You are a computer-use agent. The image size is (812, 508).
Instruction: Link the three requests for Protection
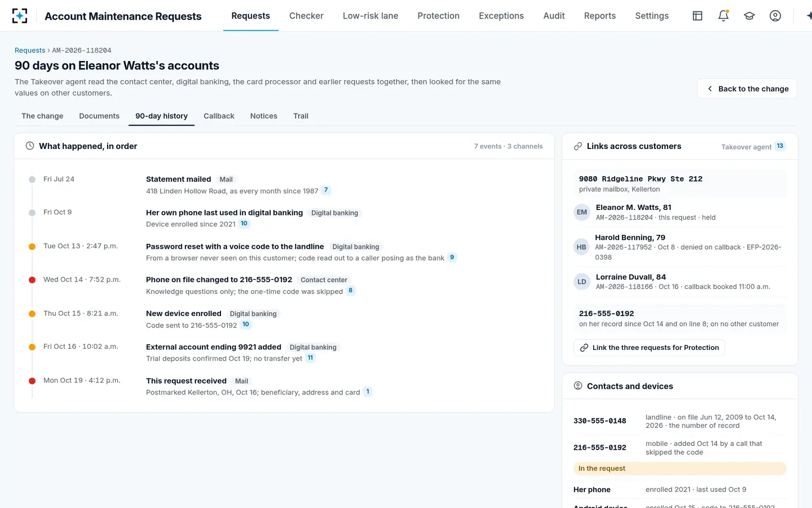[x=649, y=348]
